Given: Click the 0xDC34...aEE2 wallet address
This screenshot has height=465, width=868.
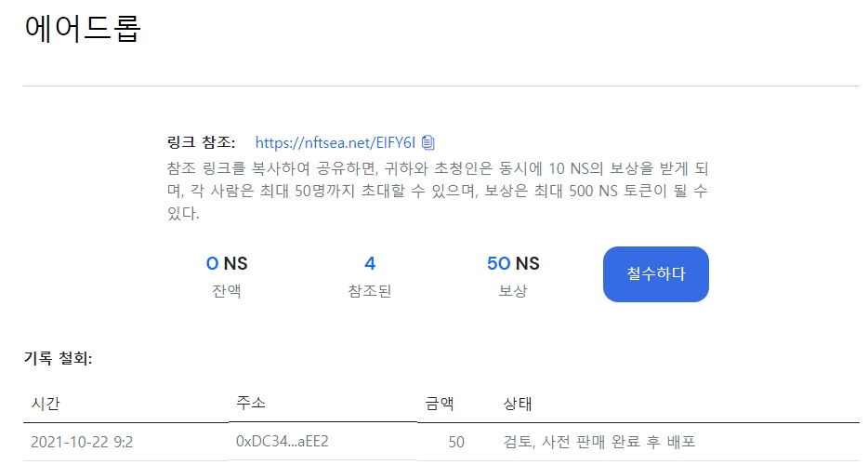Looking at the screenshot, I should pos(283,441).
